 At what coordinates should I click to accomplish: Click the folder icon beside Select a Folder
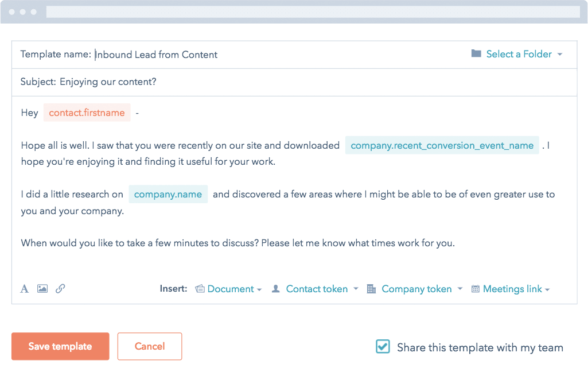[477, 53]
